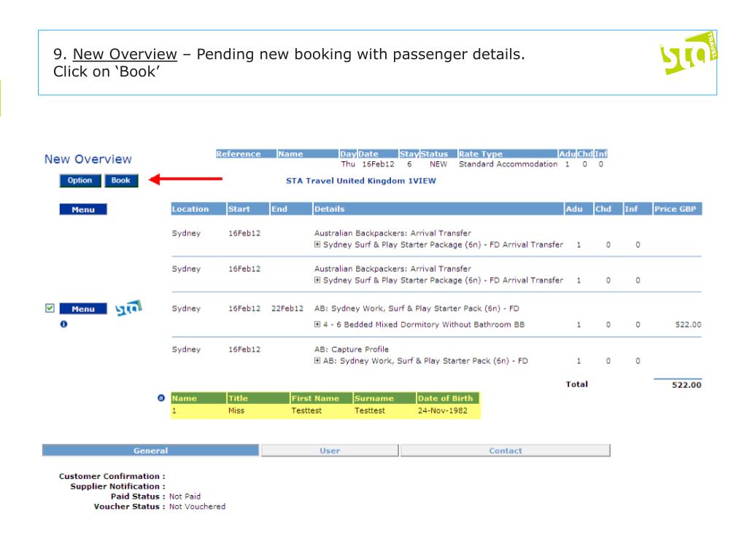Expand the 4 - 6 Bedded Mixed Dormitory row
Viewport: 747px width, 560px height.
point(317,324)
